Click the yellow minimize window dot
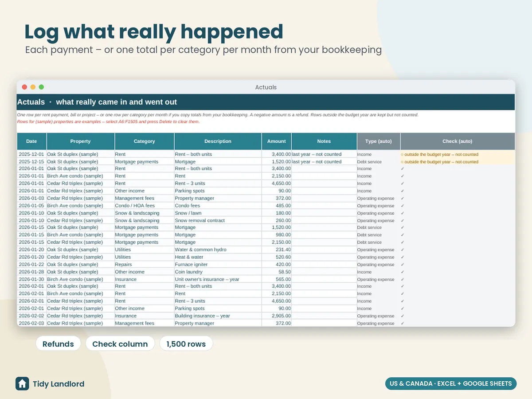The width and height of the screenshot is (532, 399). click(33, 87)
